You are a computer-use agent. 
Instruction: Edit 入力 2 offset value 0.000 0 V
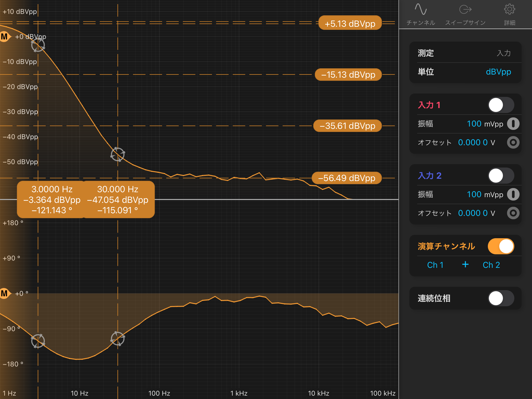click(x=477, y=213)
